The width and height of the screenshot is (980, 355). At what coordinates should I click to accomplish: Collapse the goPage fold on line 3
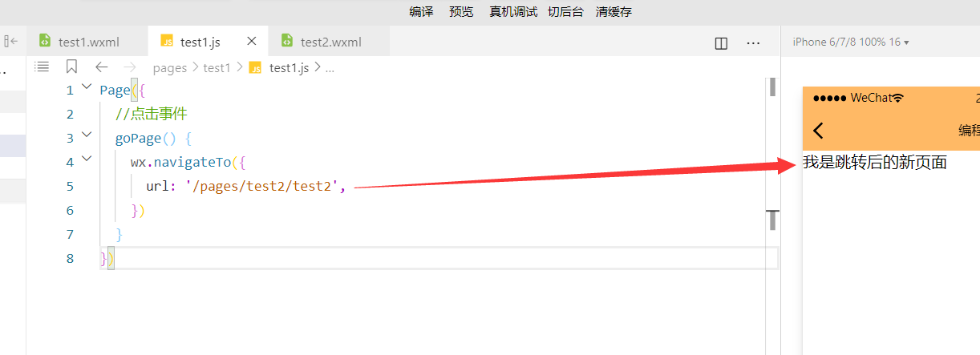click(87, 136)
